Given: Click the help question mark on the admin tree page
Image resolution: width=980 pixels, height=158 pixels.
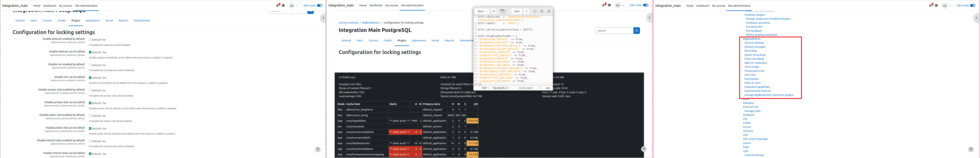Looking at the screenshot, I should coord(971,149).
